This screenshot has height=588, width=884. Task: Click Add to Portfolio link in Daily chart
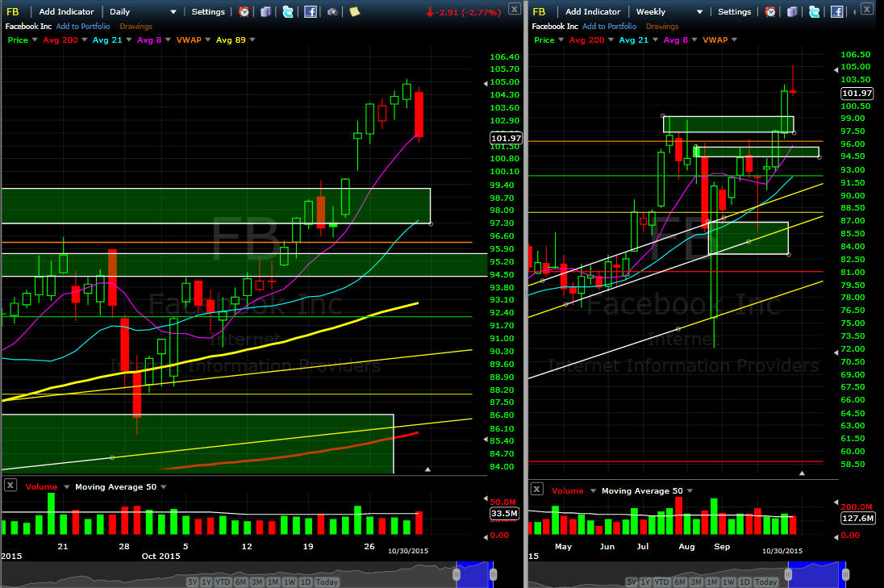coord(83,26)
